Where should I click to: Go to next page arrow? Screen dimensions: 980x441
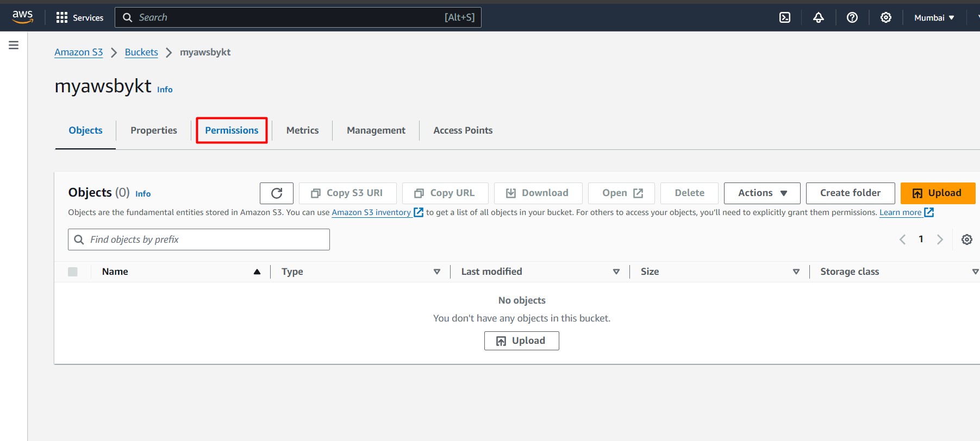(940, 240)
